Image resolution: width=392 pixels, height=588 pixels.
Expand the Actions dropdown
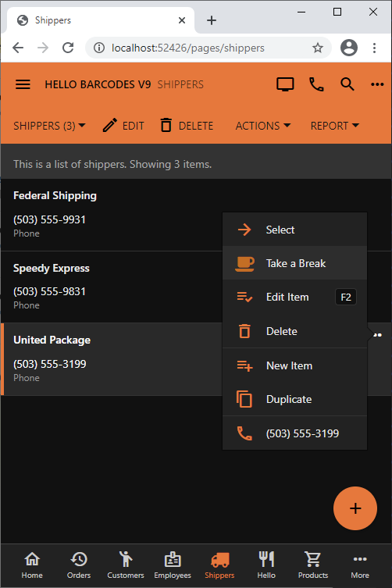pos(262,126)
